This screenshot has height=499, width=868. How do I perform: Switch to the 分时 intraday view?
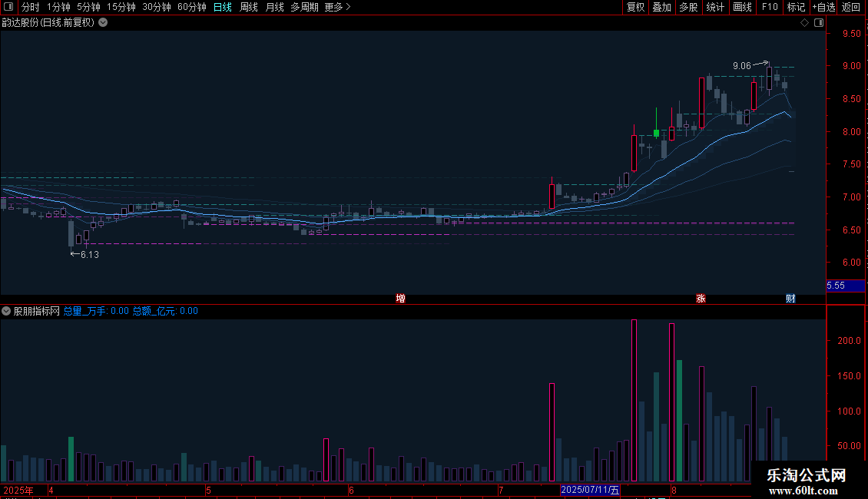click(31, 7)
